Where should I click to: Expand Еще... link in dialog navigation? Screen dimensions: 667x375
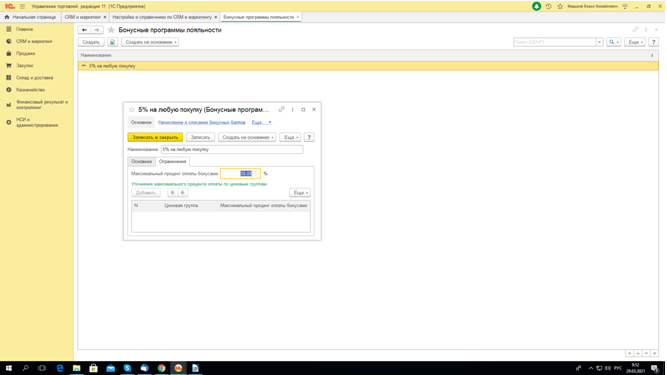(262, 122)
